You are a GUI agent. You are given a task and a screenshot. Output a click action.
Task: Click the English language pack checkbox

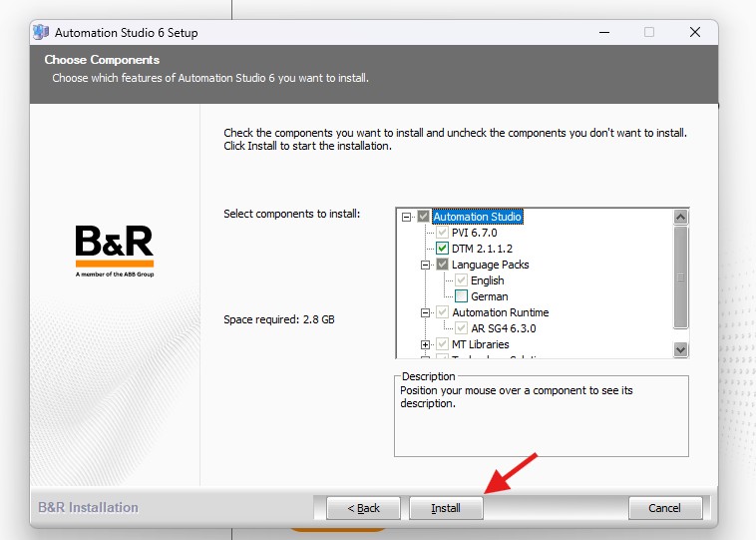462,280
